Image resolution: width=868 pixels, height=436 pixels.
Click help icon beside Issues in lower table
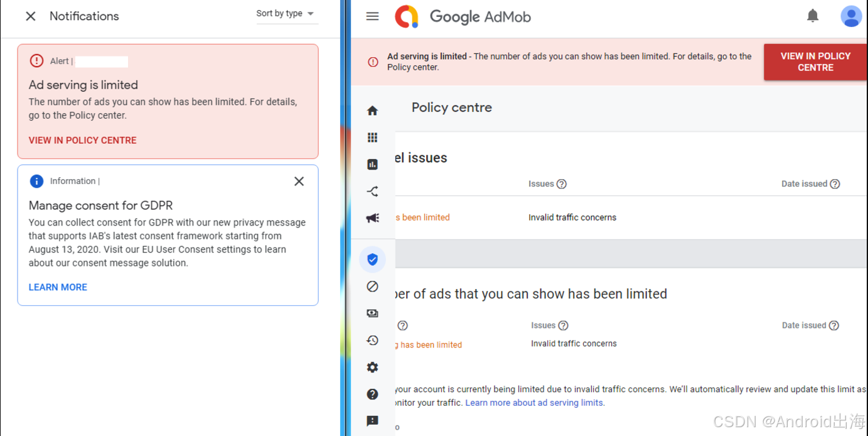coord(563,325)
